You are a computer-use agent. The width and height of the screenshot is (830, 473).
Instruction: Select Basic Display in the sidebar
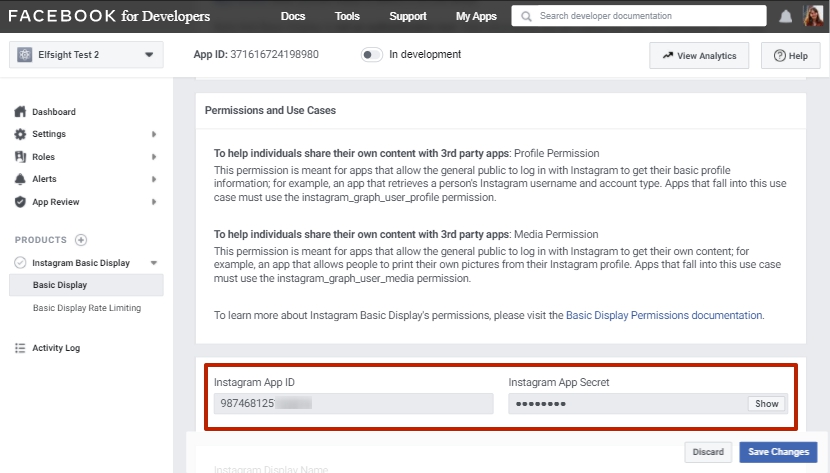[86, 285]
